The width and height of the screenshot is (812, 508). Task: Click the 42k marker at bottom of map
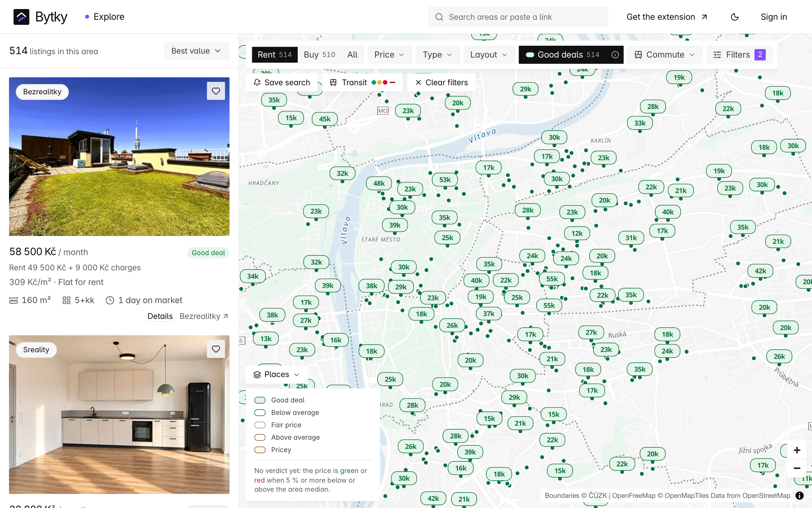433,498
